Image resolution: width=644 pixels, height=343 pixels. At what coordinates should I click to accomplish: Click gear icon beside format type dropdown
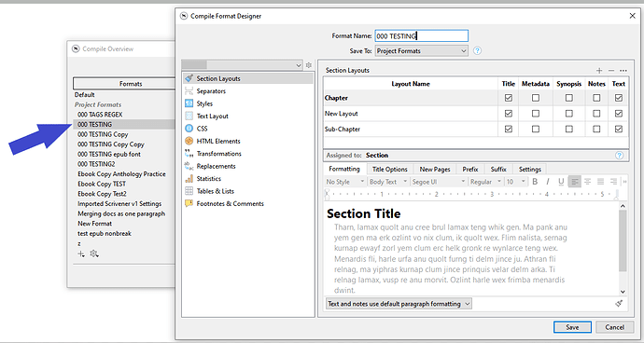pos(309,65)
